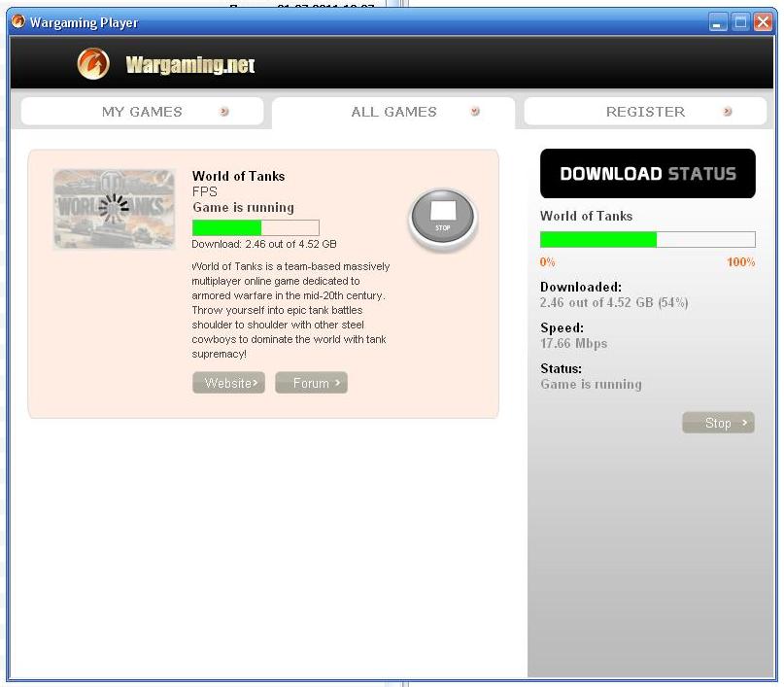The width and height of the screenshot is (784, 687).
Task: Click the orange 100% label
Action: point(741,262)
